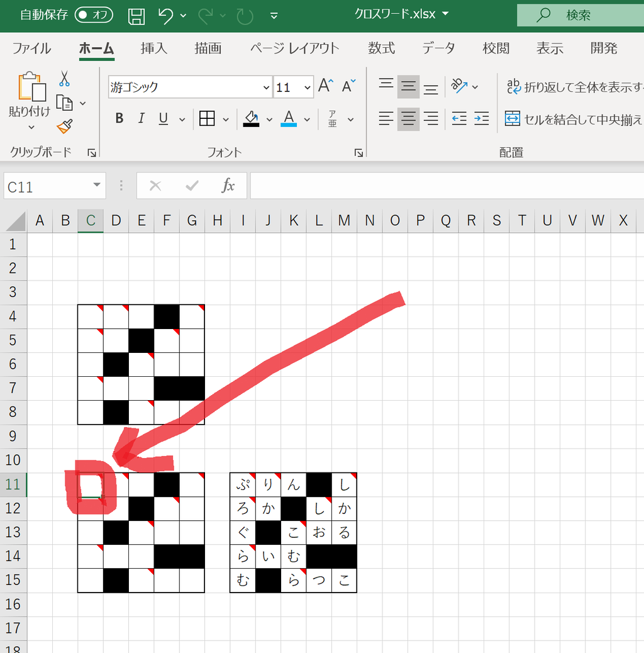Toggle Italic formatting

141,119
